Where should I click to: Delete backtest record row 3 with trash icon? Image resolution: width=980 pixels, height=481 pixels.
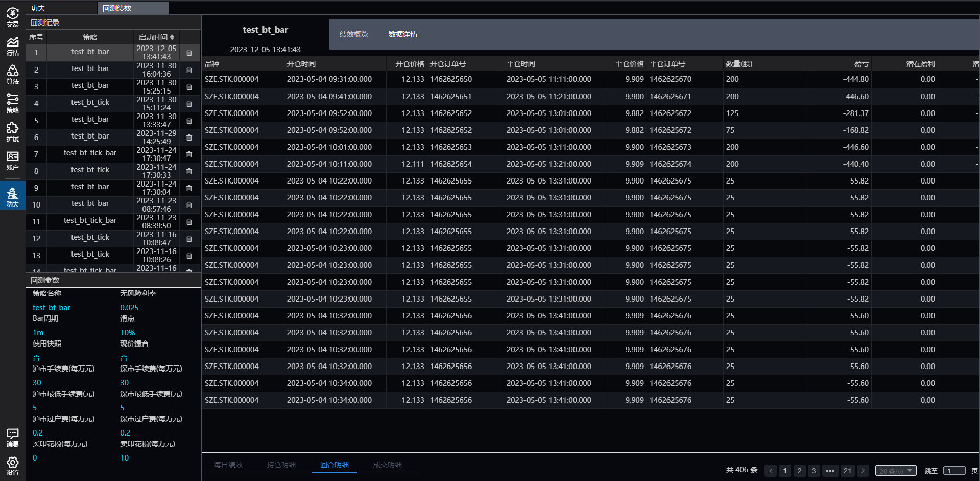click(x=189, y=87)
